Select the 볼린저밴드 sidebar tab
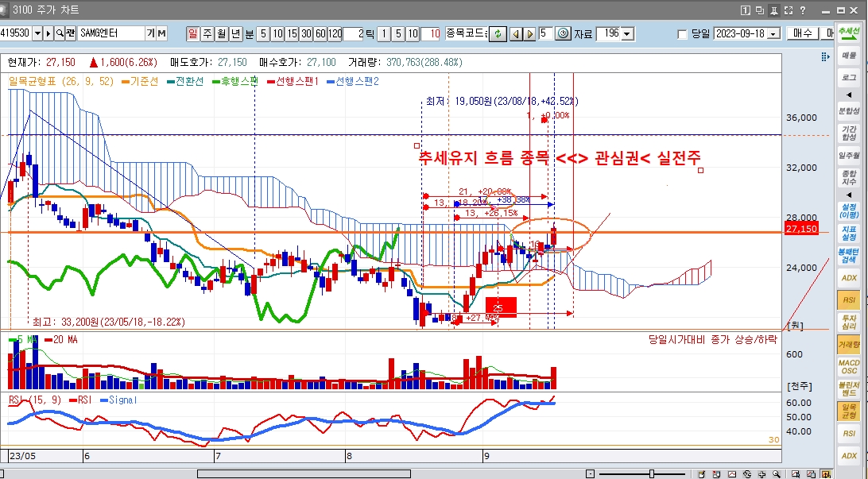This screenshot has height=479, width=868. pyautogui.click(x=849, y=389)
